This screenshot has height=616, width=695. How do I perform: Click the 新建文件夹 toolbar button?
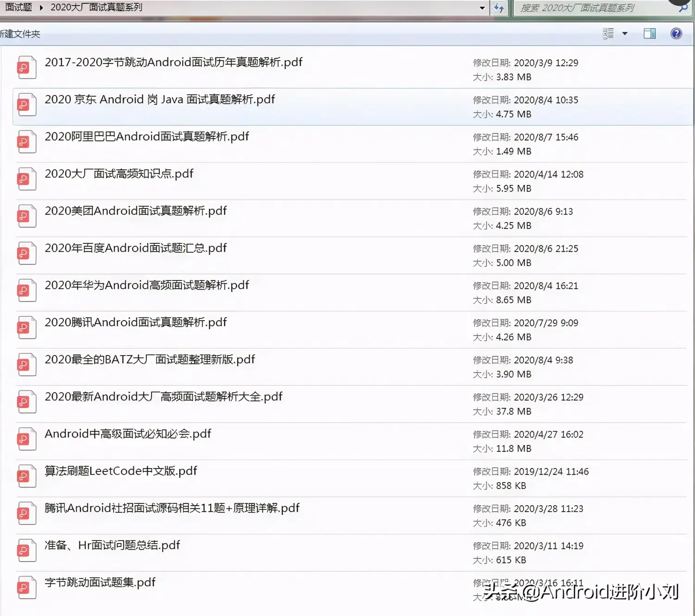[20, 34]
